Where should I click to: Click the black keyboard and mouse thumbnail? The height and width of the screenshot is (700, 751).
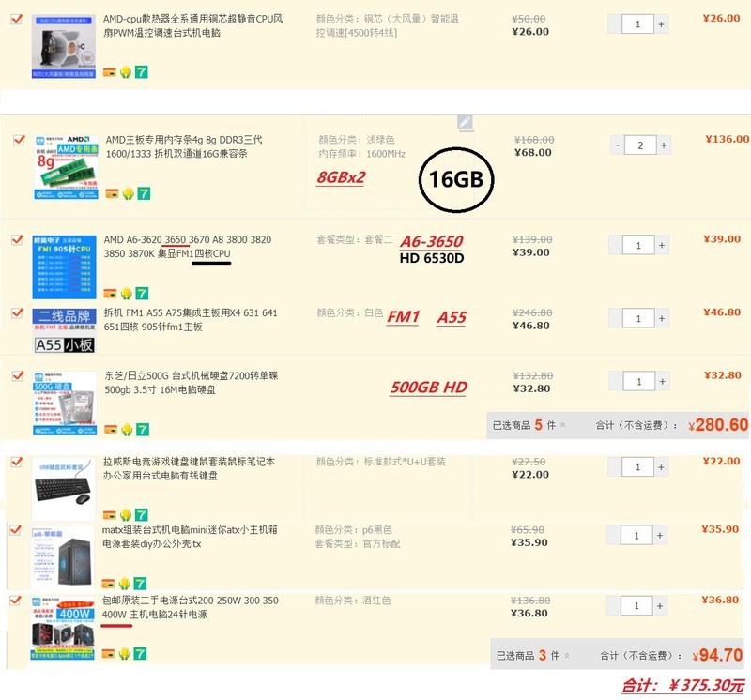tap(64, 489)
